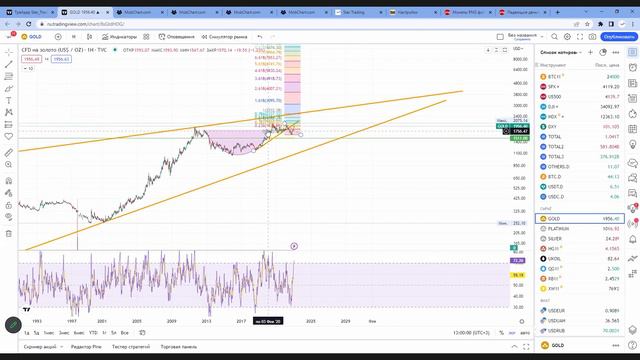Open the Торговая панель tab
Viewport: 640px width, 360px height.
click(x=179, y=347)
